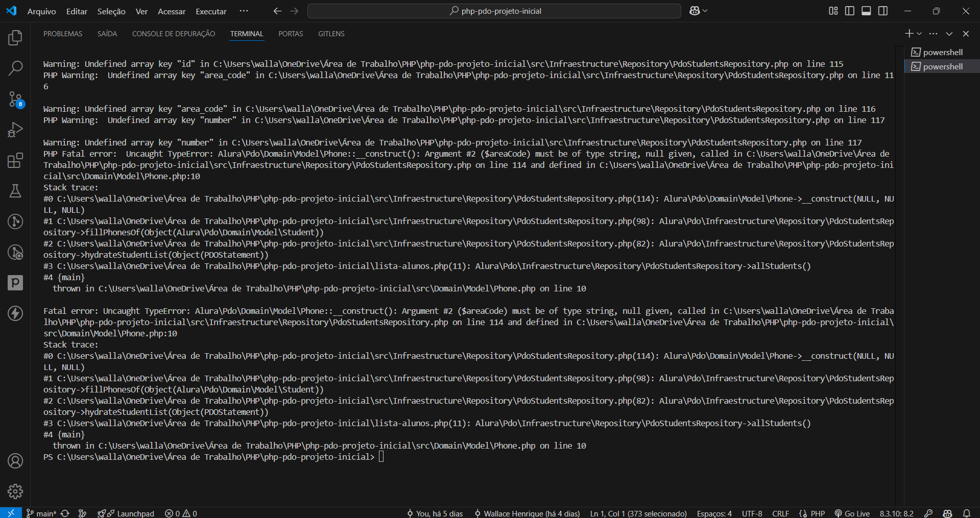Click the main* branch in status bar
The image size is (980, 518).
tap(41, 513)
